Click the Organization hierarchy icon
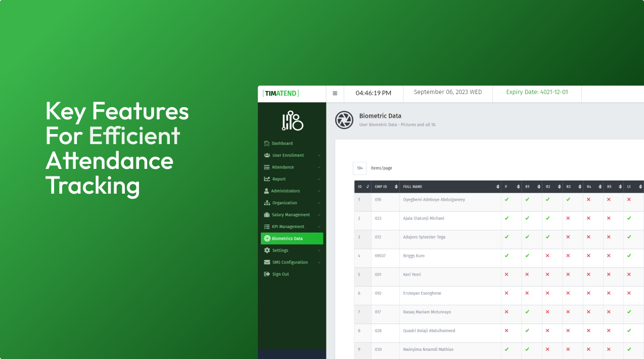 click(267, 203)
